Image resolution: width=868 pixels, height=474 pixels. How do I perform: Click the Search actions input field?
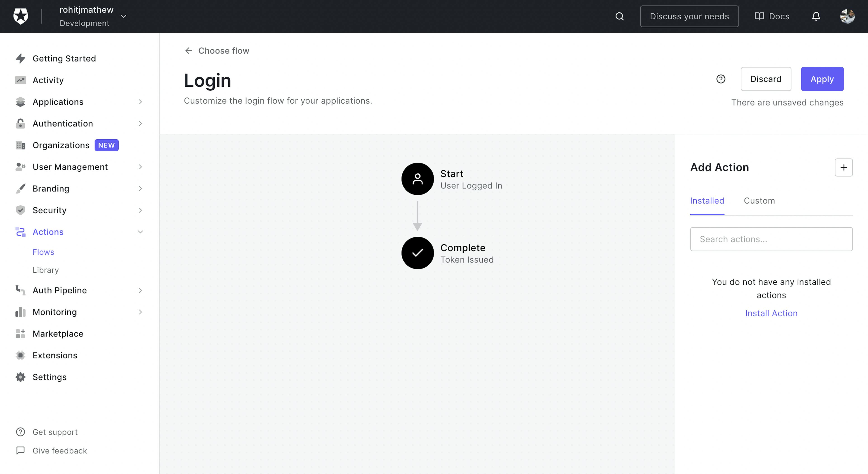coord(771,239)
